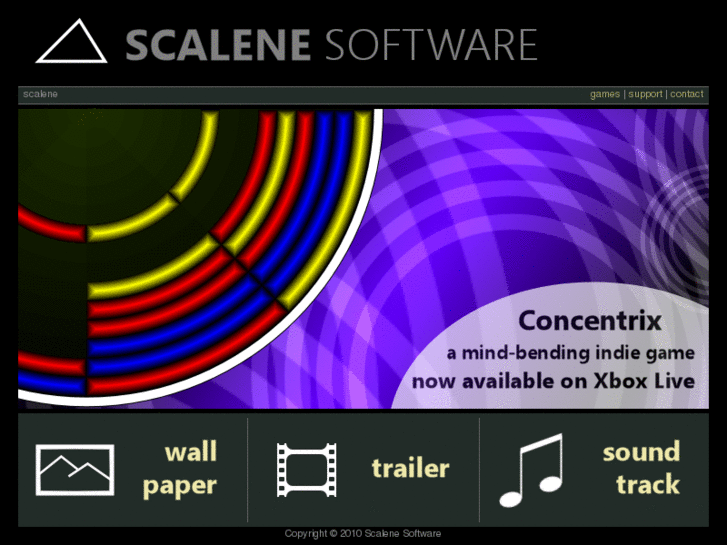Viewport: 727px width, 545px height.
Task: Click the copyright 2010 Scalene Software text
Action: pos(363,533)
